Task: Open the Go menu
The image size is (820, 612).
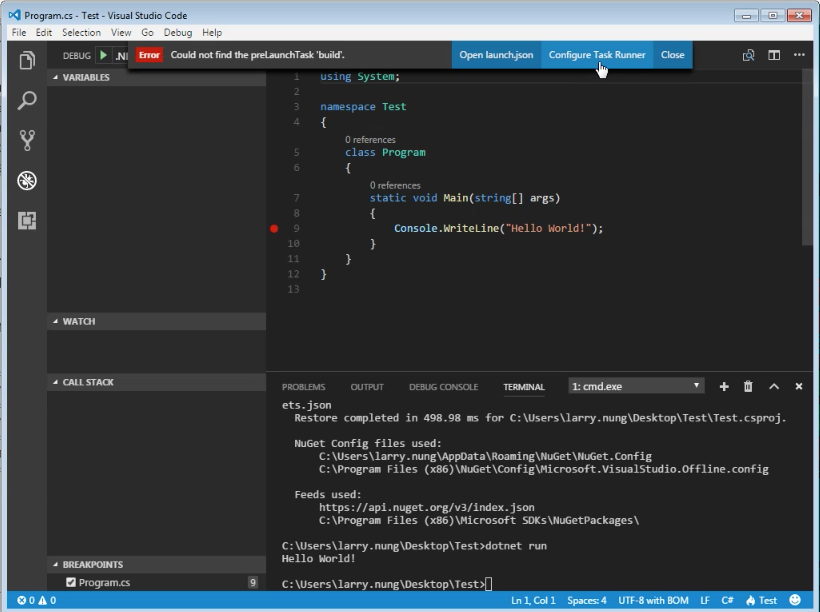Action: click(x=147, y=32)
